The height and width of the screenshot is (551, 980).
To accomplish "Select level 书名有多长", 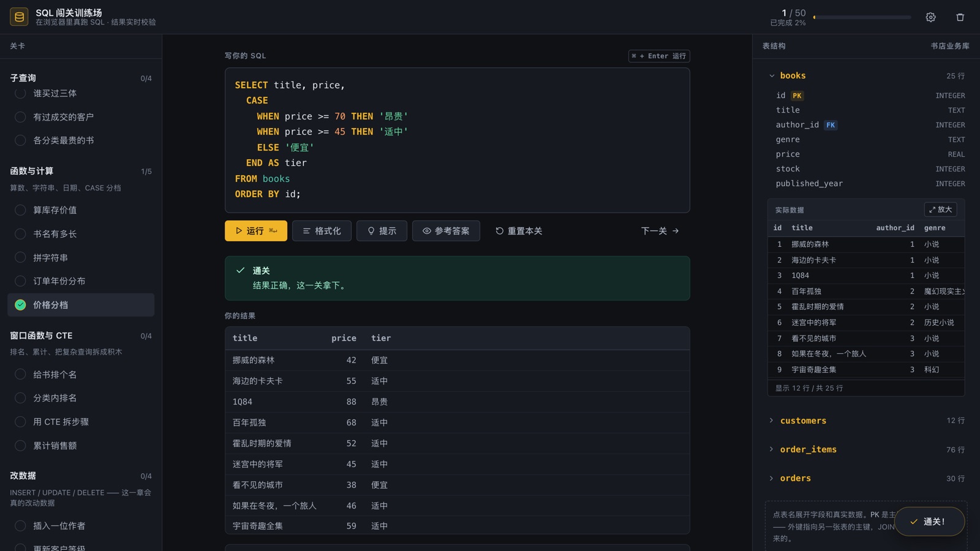I will pos(81,234).
